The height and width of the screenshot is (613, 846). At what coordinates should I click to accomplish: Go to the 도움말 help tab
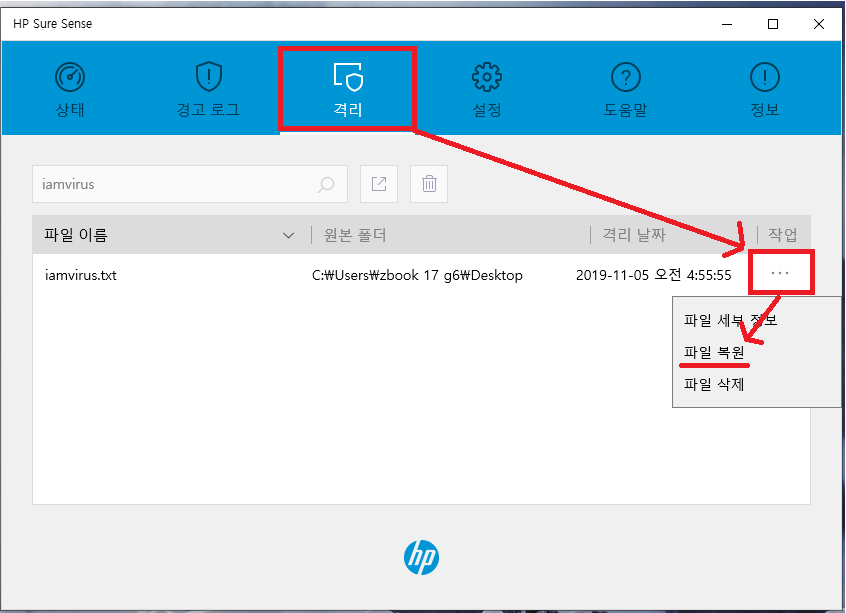[x=625, y=90]
